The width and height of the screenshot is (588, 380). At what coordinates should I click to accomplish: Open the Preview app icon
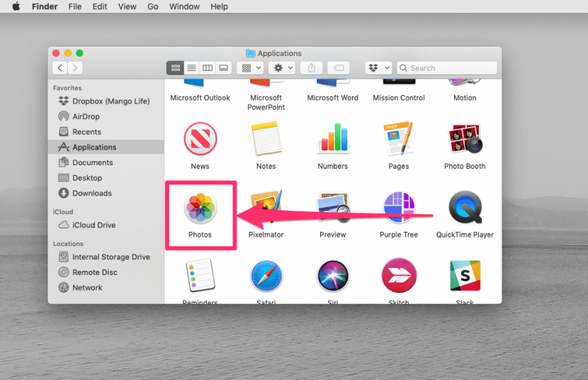pos(333,207)
